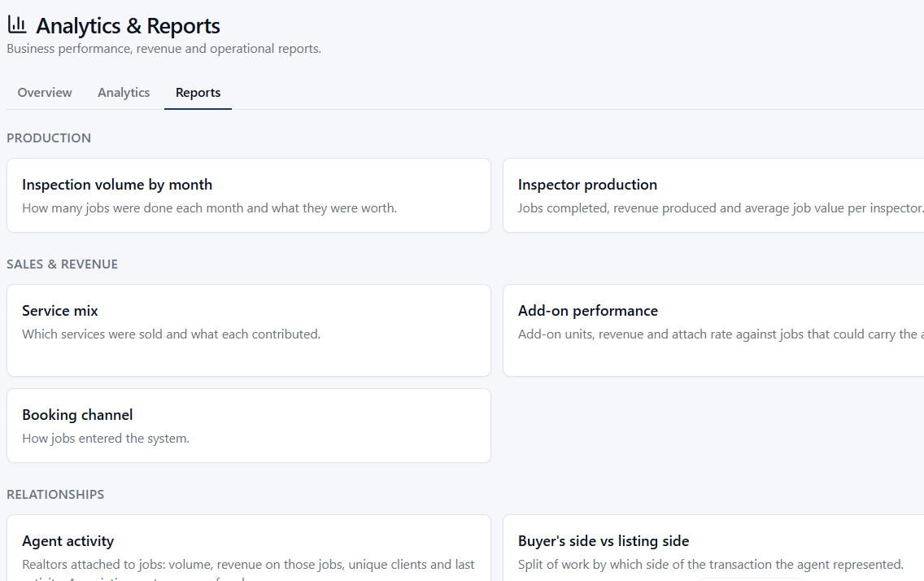Click 'How jobs entered the system.' text
The height and width of the screenshot is (581, 924).
pos(106,439)
